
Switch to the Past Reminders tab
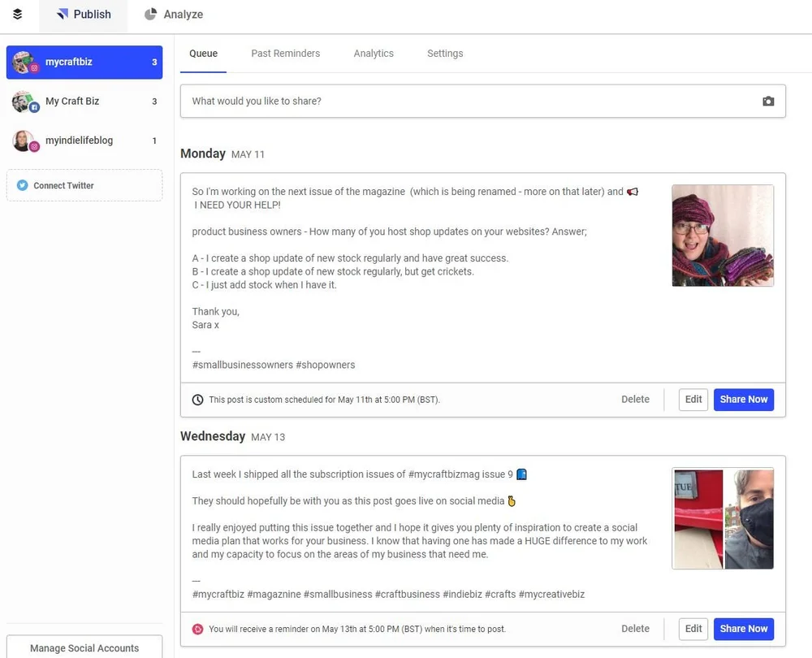(x=285, y=54)
